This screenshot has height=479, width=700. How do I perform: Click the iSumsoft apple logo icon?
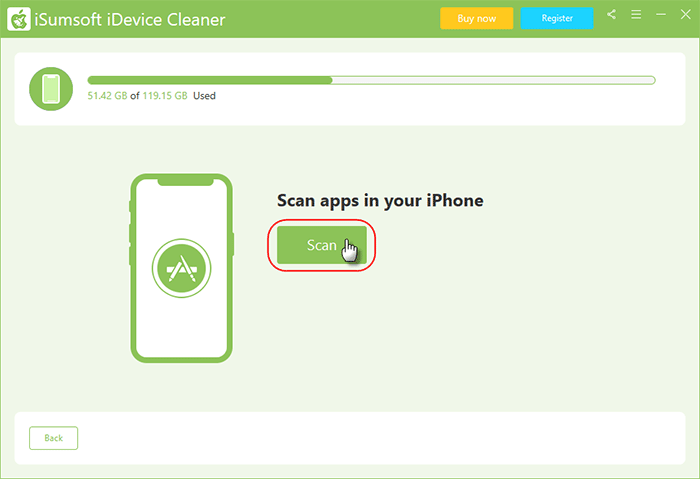click(x=19, y=19)
